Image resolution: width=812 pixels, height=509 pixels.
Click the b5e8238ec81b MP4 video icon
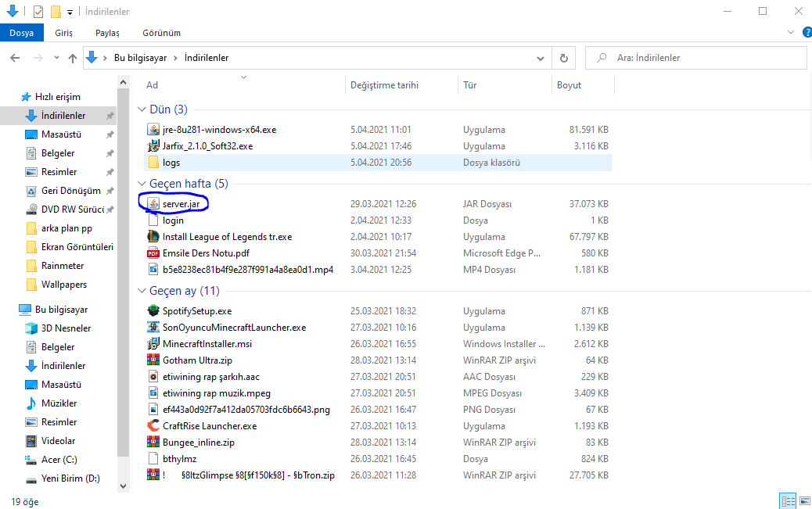click(153, 270)
